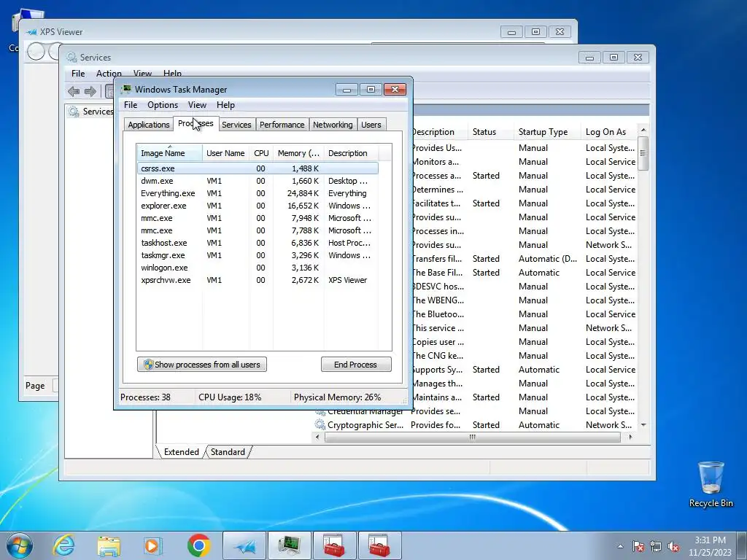Viewport: 747px width, 560px height.
Task: Click Action Center flag tray icon
Action: coord(638,546)
